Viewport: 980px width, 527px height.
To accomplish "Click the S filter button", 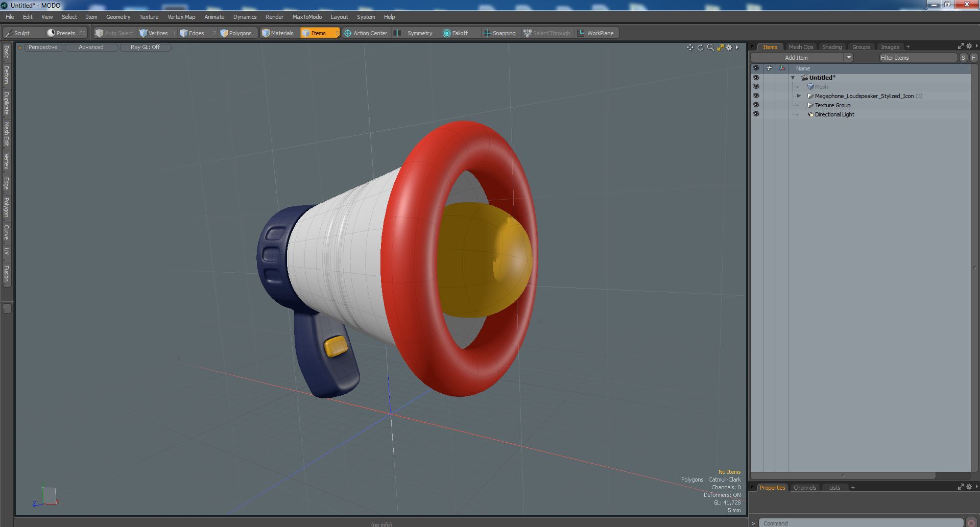I will tap(963, 58).
